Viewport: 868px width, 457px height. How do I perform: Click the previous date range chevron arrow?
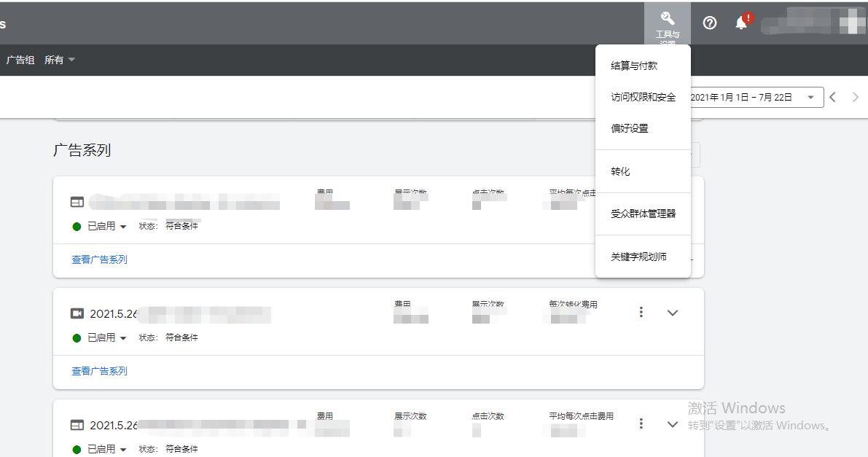click(x=833, y=96)
